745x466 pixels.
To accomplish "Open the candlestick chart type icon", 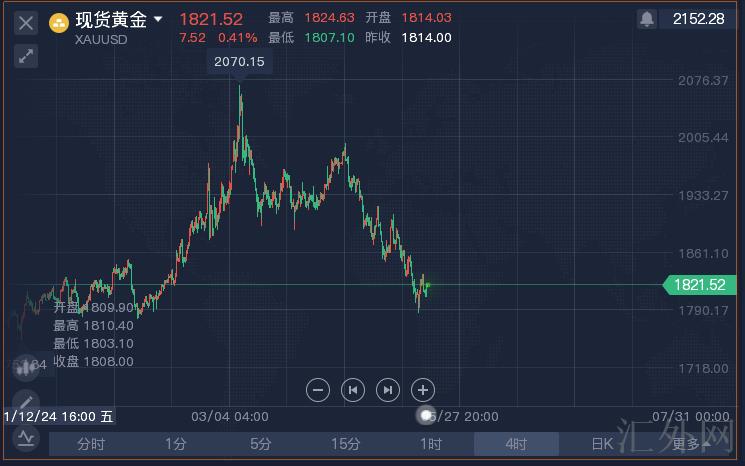I will click(25, 368).
